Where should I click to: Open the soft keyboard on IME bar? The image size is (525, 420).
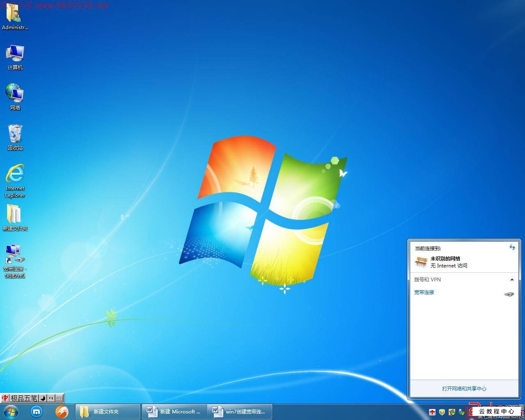(x=59, y=398)
